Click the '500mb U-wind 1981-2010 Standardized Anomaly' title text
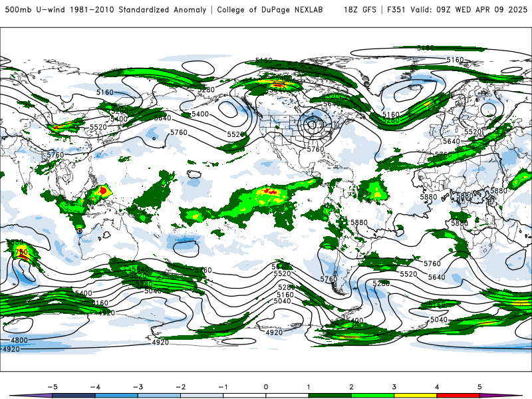The width and height of the screenshot is (532, 399). (x=106, y=10)
